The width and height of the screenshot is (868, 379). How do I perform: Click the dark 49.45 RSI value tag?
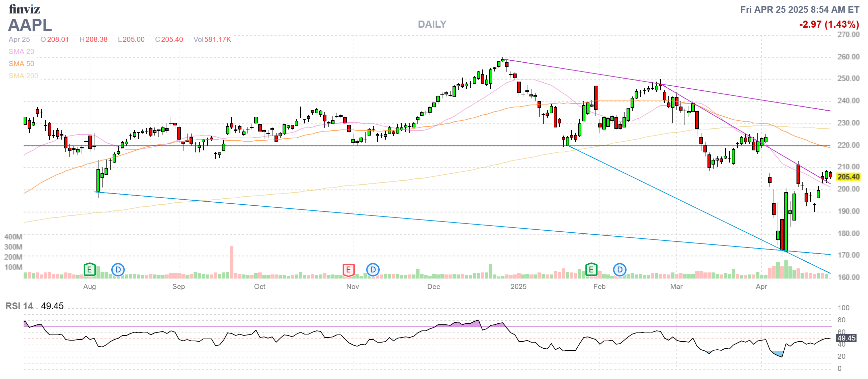tap(846, 338)
